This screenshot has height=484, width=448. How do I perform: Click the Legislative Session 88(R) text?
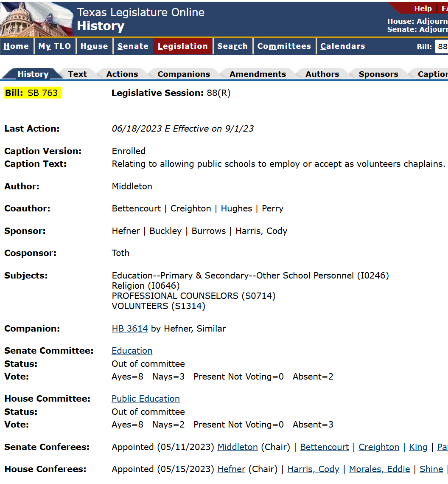click(x=171, y=93)
